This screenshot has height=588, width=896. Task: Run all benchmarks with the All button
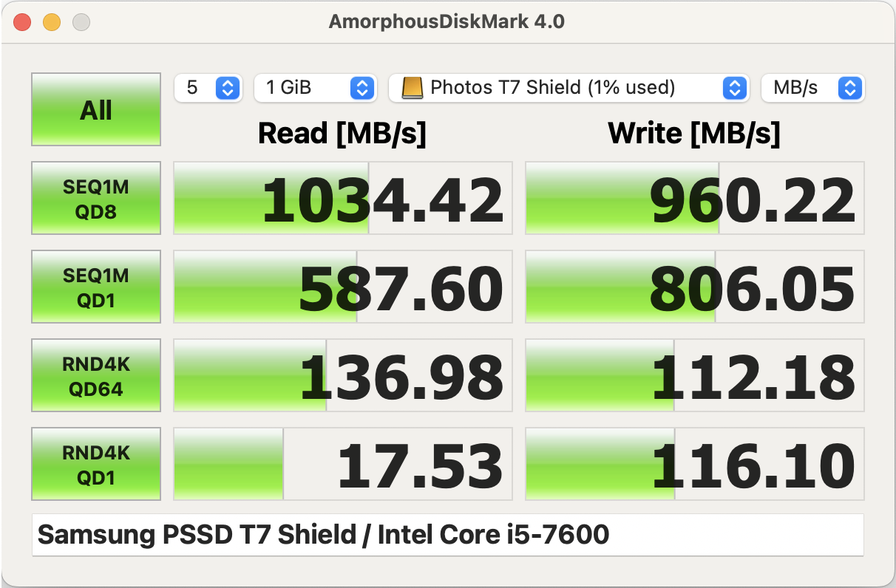click(96, 109)
